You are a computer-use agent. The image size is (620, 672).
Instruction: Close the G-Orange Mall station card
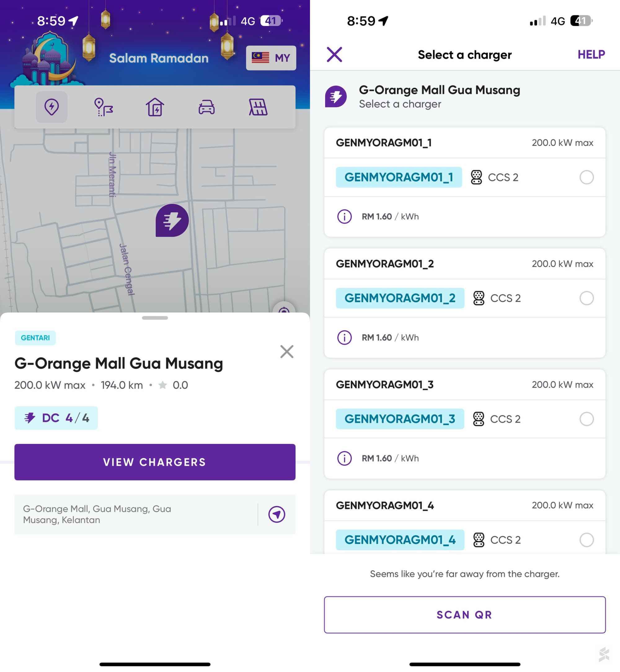[286, 351]
